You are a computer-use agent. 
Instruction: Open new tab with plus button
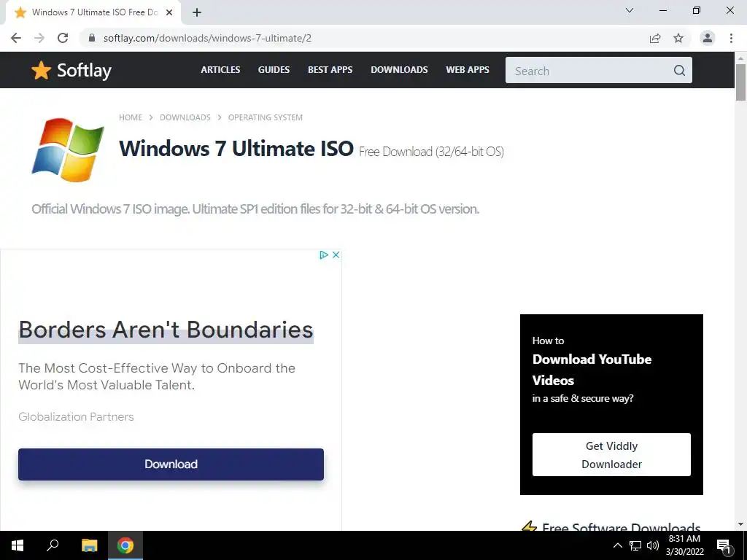197,12
